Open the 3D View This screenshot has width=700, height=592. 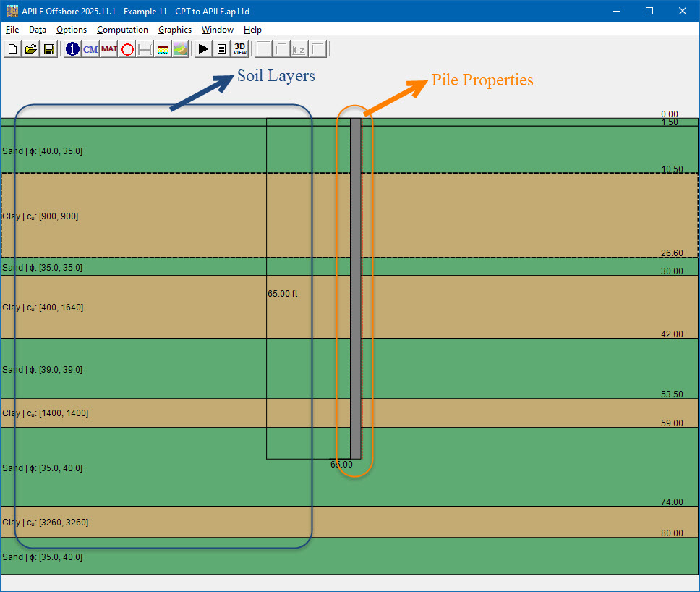point(239,48)
